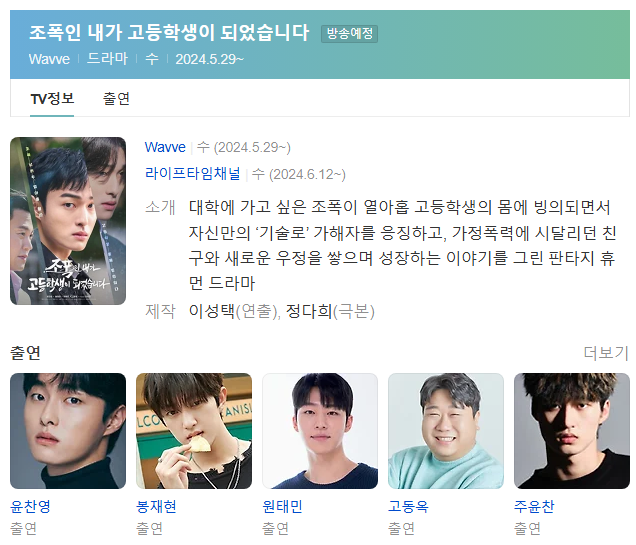Open the Wavve channel link
636x545 pixels.
coord(165,147)
